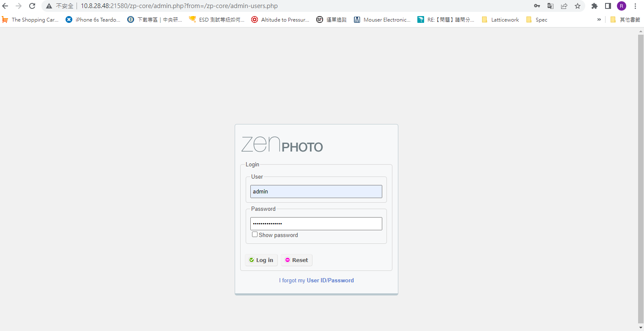Open The Shopping Cart bookmark
The image size is (644, 331).
coord(30,19)
